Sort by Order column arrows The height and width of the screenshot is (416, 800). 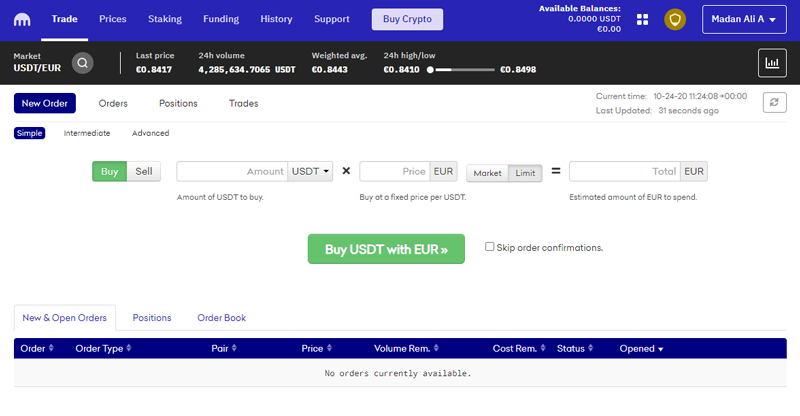pyautogui.click(x=51, y=348)
